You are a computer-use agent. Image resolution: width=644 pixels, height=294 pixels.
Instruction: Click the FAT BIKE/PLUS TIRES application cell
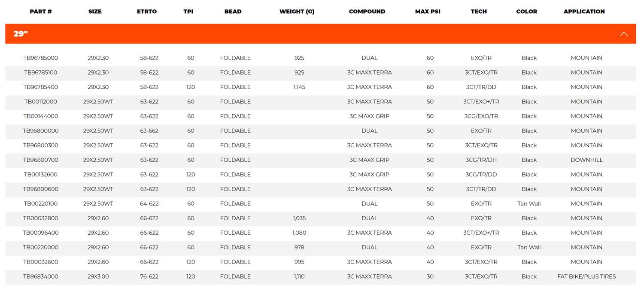coord(586,277)
